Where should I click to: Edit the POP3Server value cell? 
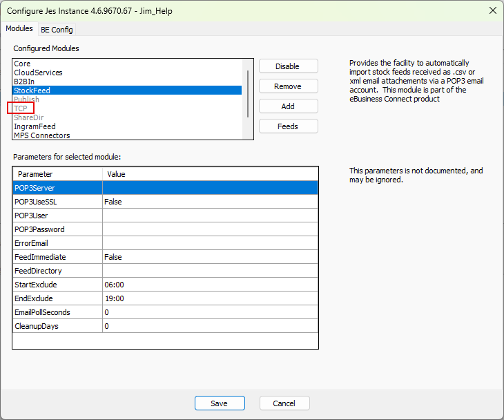point(210,188)
